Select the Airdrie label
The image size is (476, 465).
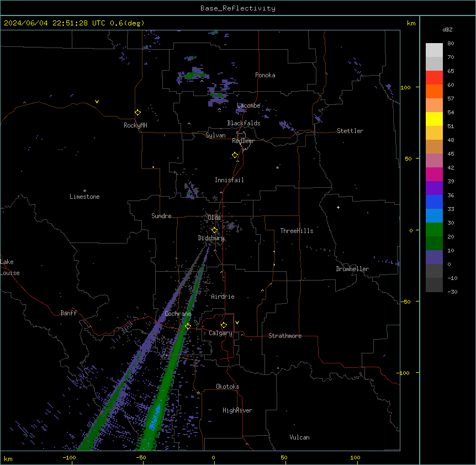(x=223, y=297)
